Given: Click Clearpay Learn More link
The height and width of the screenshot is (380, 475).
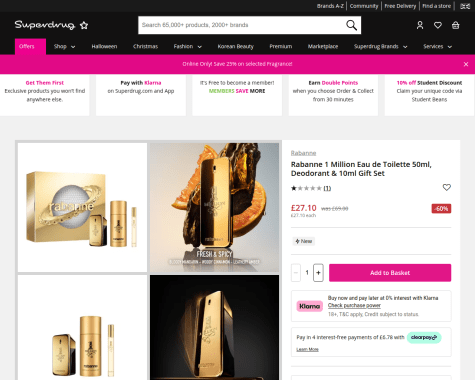Looking at the screenshot, I should click(x=307, y=349).
